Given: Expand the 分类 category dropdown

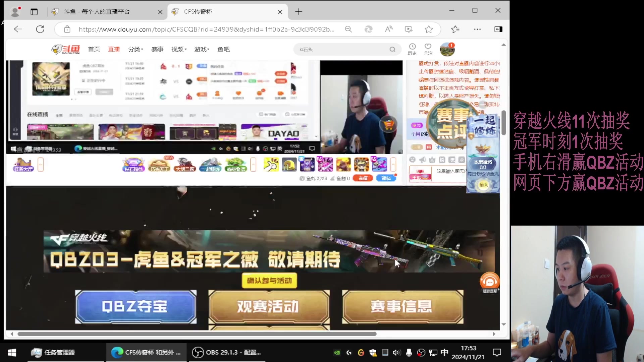Looking at the screenshot, I should [136, 49].
